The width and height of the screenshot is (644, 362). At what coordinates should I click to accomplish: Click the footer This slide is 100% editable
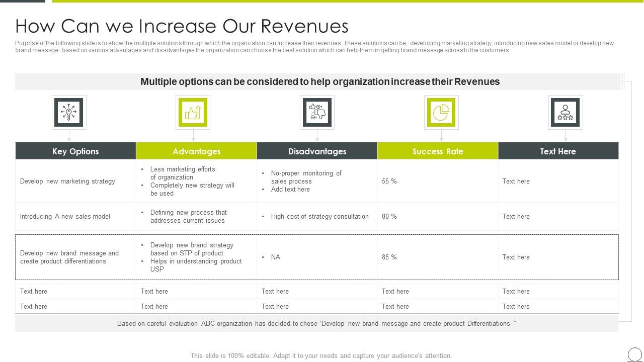click(x=321, y=355)
